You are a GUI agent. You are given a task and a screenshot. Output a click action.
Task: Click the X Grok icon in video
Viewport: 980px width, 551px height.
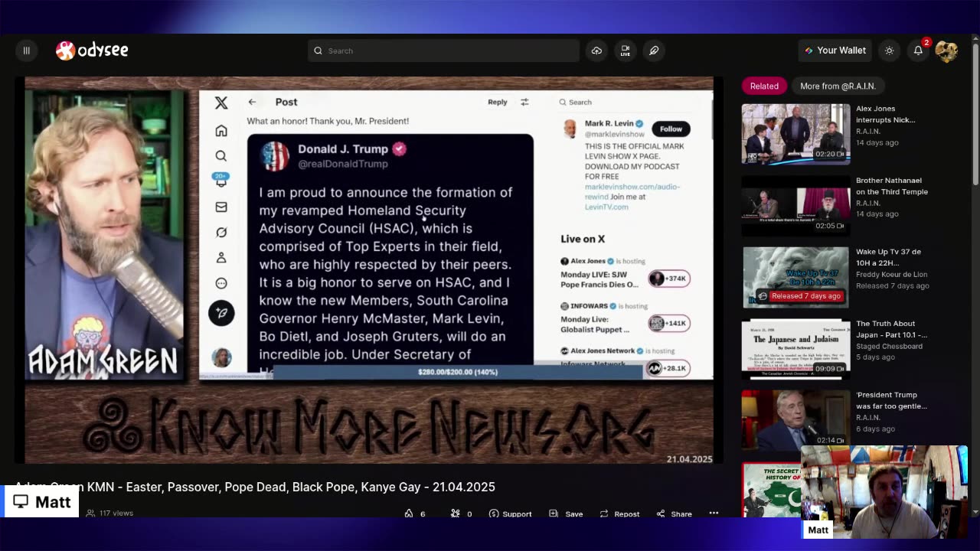(x=221, y=232)
